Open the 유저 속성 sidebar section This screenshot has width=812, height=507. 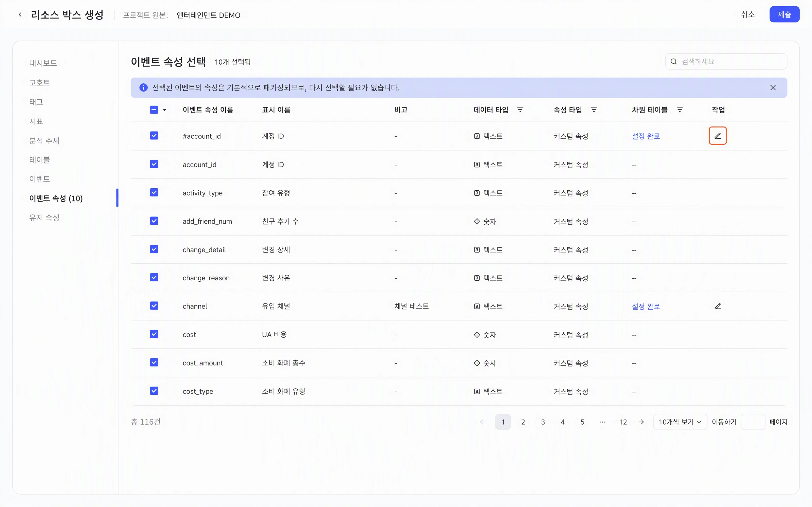point(44,218)
